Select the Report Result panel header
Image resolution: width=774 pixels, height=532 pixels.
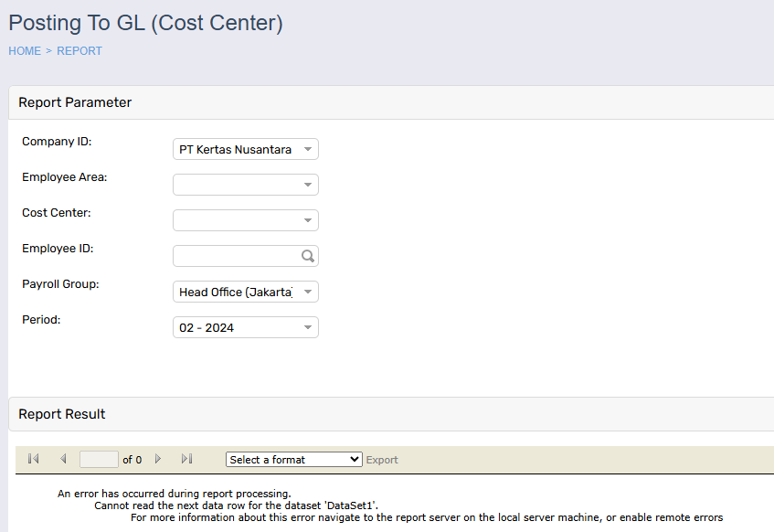(x=62, y=414)
